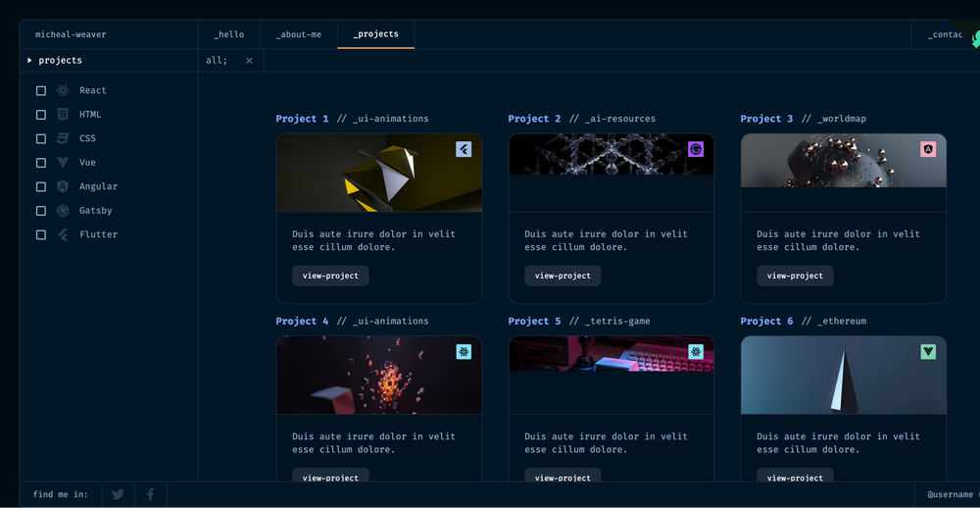Screen dimensions: 980x508
Task: Click Gatsby badge on Project 2 card
Action: tap(696, 149)
